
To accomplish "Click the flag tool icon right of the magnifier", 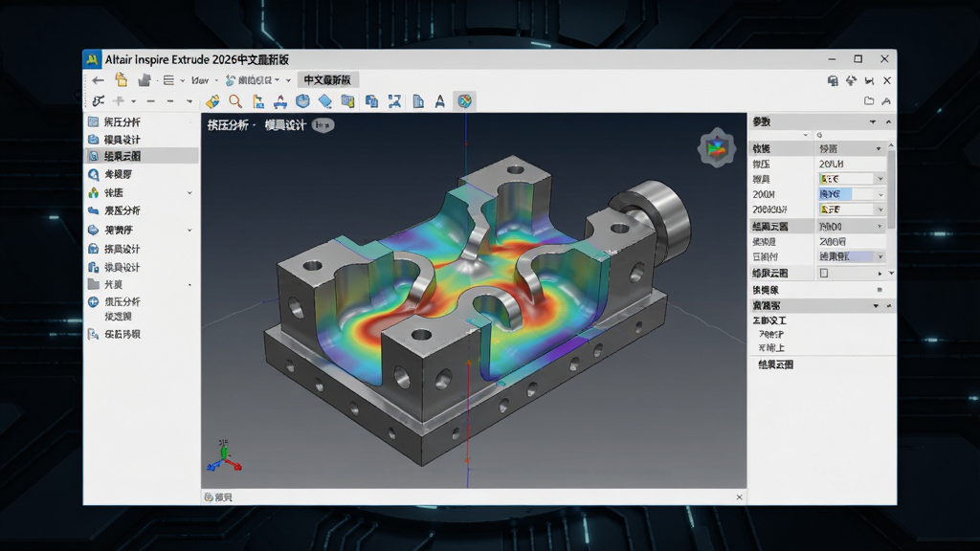I will coord(258,101).
